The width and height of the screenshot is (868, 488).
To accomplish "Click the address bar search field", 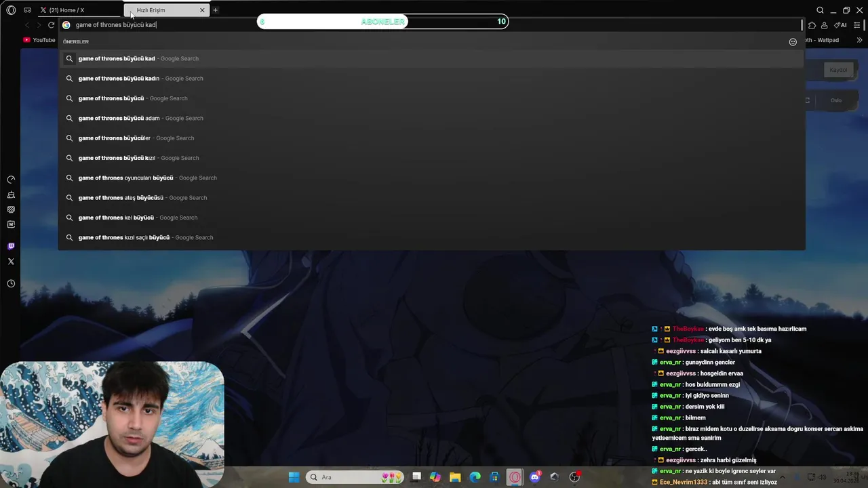I will [x=431, y=25].
